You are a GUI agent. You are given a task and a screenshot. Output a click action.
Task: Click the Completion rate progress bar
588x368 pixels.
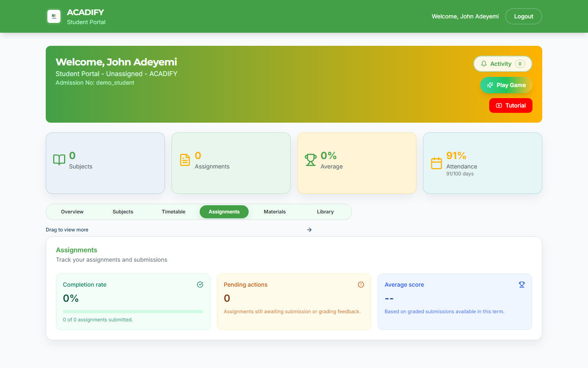click(x=133, y=311)
